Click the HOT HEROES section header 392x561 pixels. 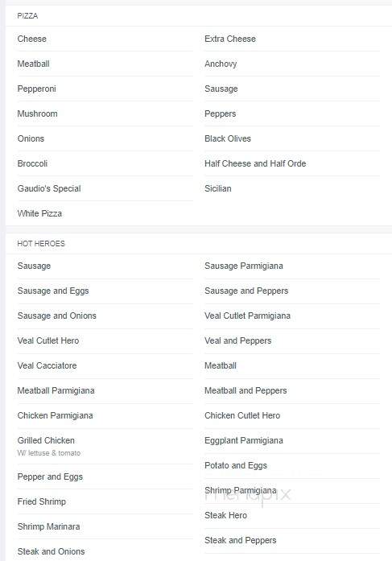tap(41, 244)
